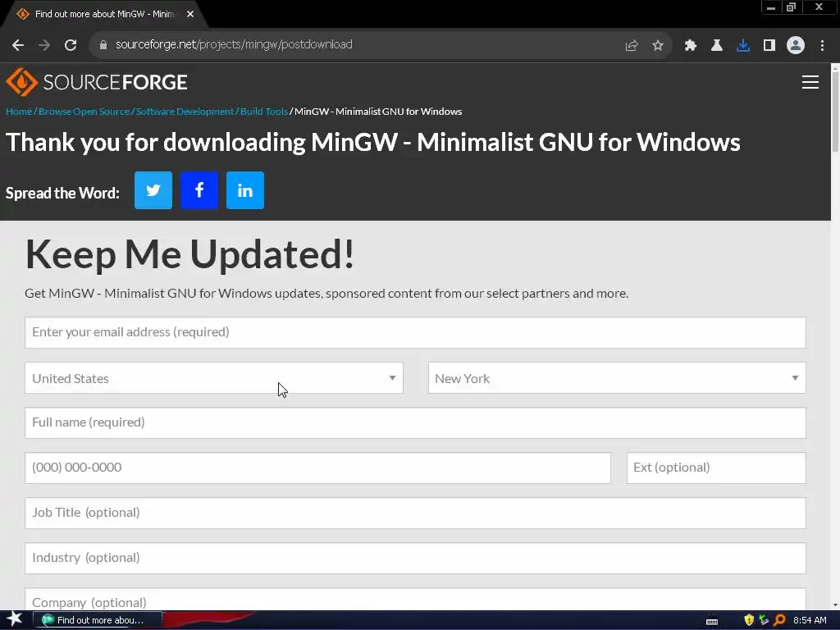Share this page via address bar icon
Image resolution: width=840 pixels, height=630 pixels.
(x=632, y=45)
